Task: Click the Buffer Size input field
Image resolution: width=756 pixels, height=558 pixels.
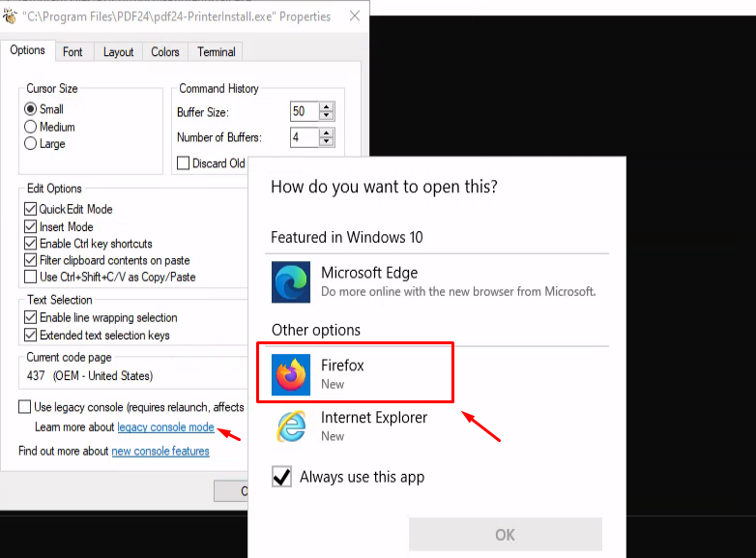Action: pos(305,111)
